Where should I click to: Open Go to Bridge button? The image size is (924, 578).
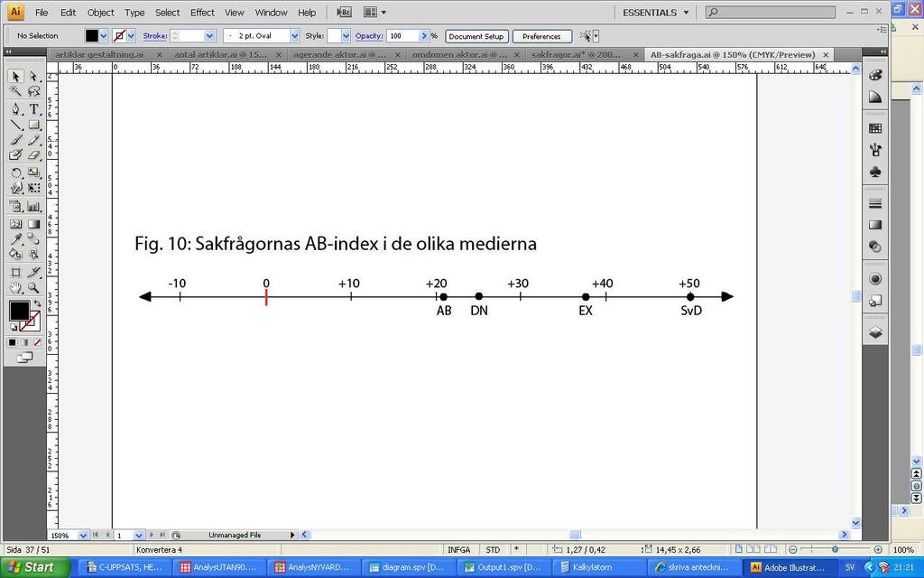coord(344,12)
